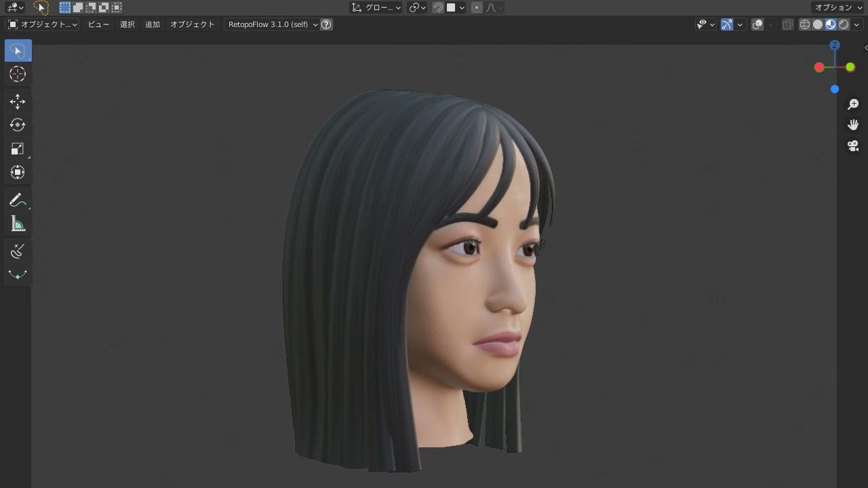Toggle snapping magnet icon

(x=438, y=7)
